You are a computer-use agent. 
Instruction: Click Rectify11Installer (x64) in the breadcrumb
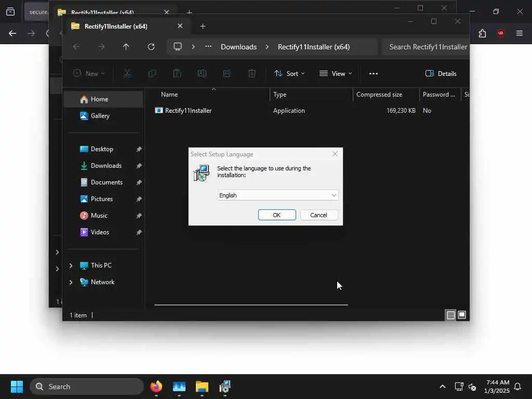coord(313,47)
